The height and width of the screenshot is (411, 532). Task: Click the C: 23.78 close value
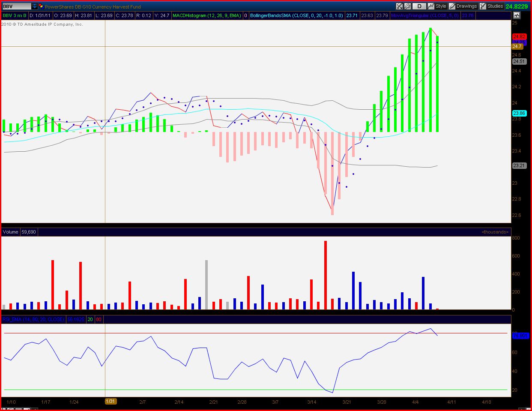(125, 15)
